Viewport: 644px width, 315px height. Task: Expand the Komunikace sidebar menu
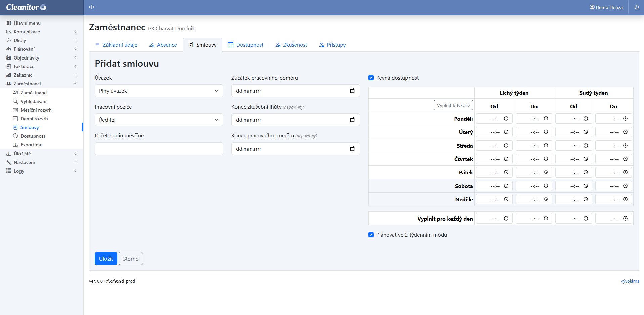27,32
